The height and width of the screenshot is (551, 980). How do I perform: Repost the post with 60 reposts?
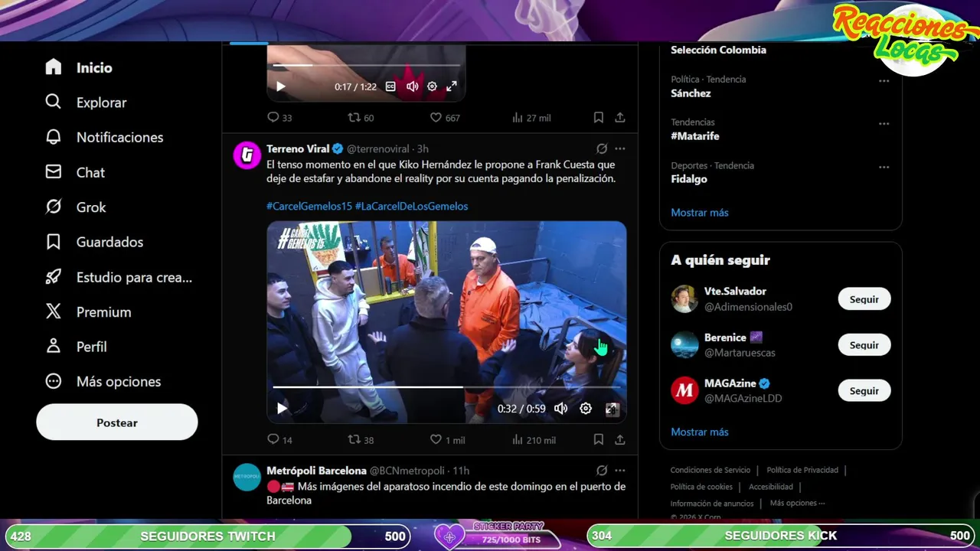tap(361, 118)
